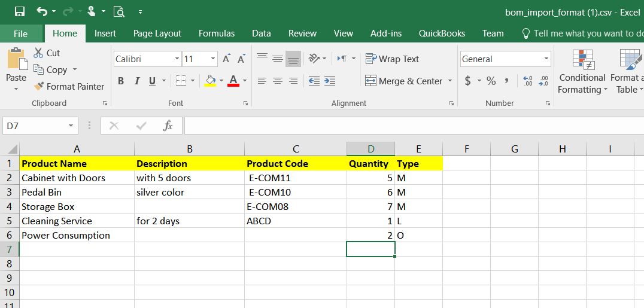This screenshot has height=308, width=644.
Task: Apply the yellow Fill Color swatch
Action: tap(210, 81)
